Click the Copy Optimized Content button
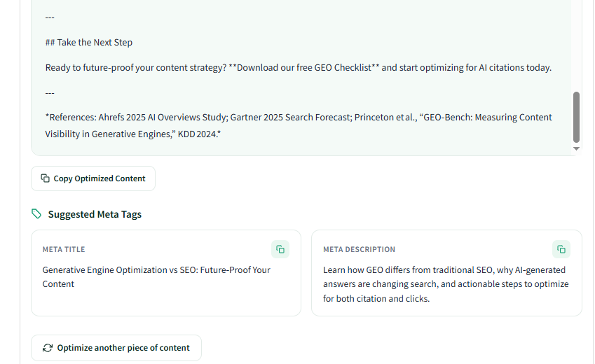 point(93,178)
